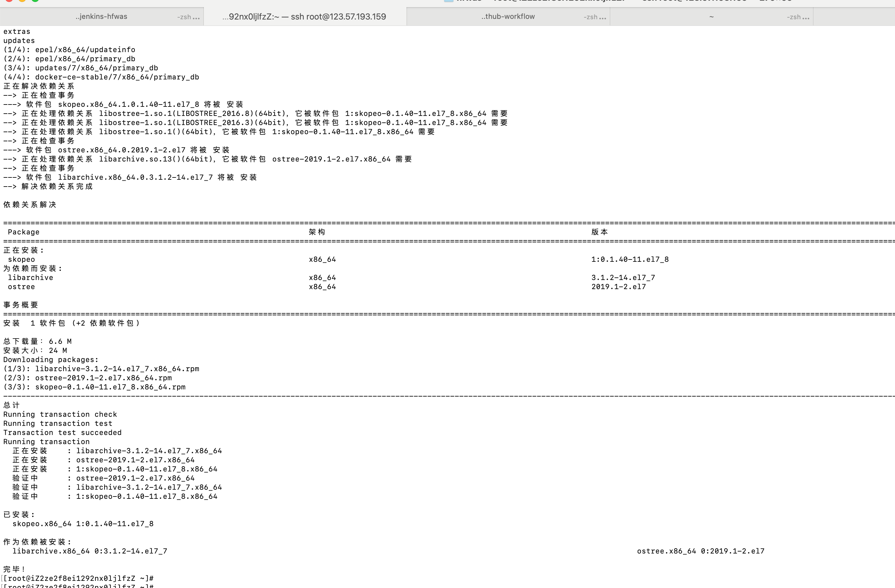The image size is (895, 588).
Task: Click 'skopeo' in the package table
Action: [21, 259]
